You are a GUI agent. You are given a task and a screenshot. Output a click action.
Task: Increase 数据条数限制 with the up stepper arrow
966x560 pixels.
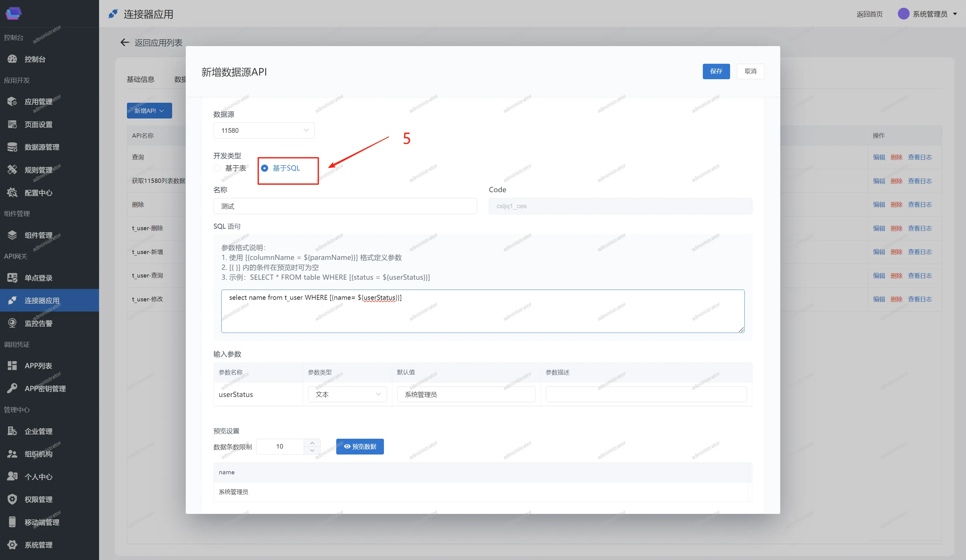click(x=312, y=443)
